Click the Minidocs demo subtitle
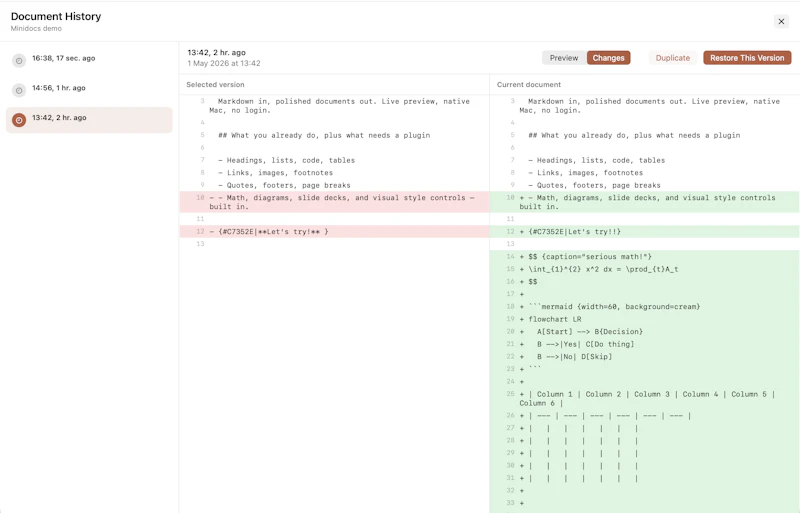The width and height of the screenshot is (800, 513). [36, 29]
